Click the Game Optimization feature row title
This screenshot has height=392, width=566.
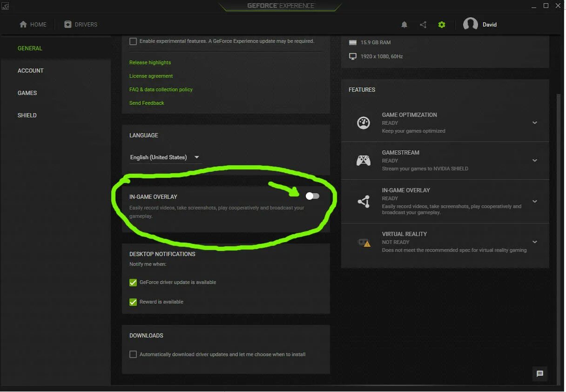[410, 115]
